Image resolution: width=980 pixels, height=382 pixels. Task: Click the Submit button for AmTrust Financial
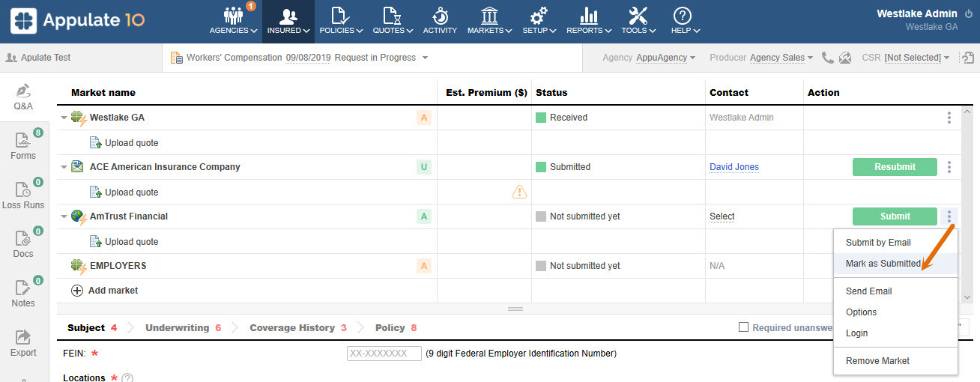(x=895, y=216)
